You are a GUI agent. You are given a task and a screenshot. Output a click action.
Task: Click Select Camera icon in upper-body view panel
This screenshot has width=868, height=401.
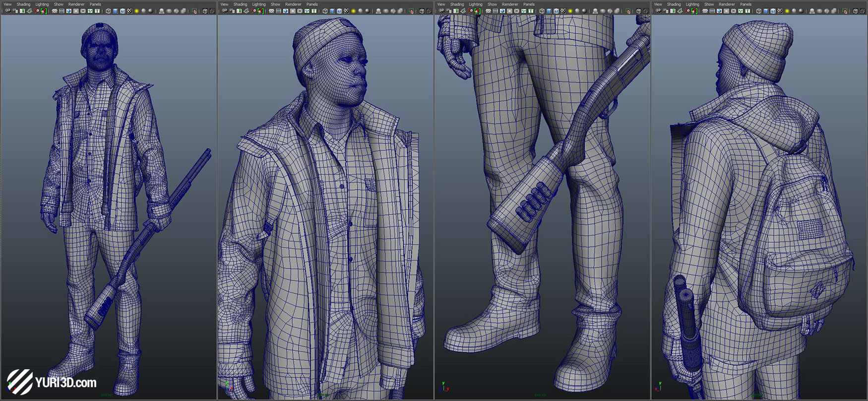225,11
